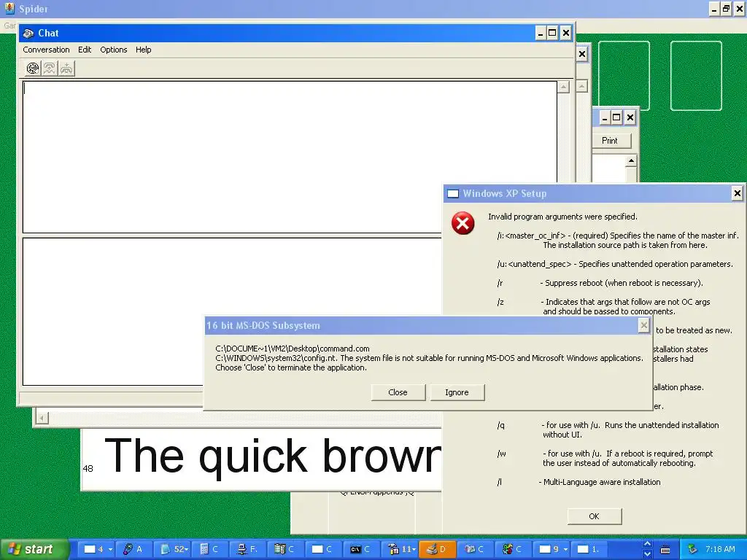
Task: Click the Answer call toolbar icon in Chat
Action: pos(50,69)
